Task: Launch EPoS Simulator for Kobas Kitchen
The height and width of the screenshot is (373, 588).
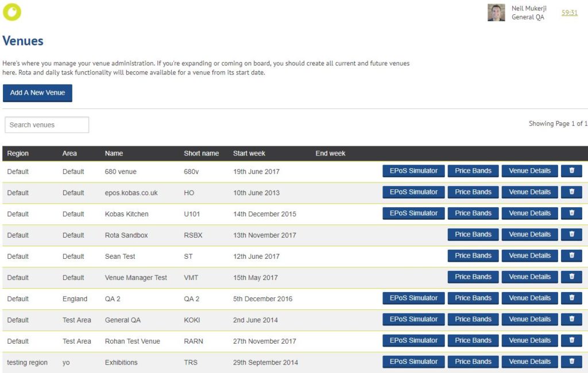Action: [x=413, y=213]
